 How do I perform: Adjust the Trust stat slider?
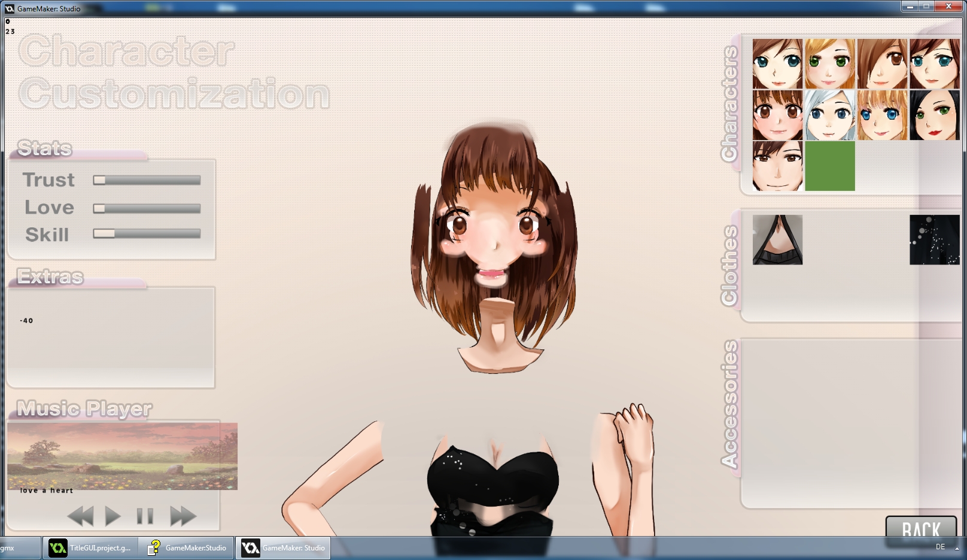(x=99, y=180)
